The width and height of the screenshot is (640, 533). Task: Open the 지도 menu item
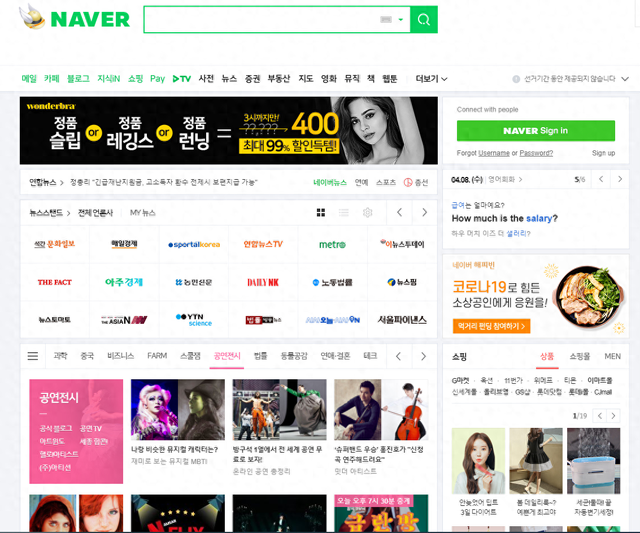tap(306, 79)
